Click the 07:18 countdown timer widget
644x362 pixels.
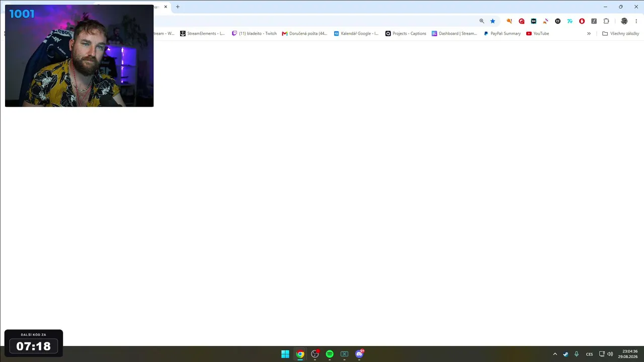(x=34, y=343)
